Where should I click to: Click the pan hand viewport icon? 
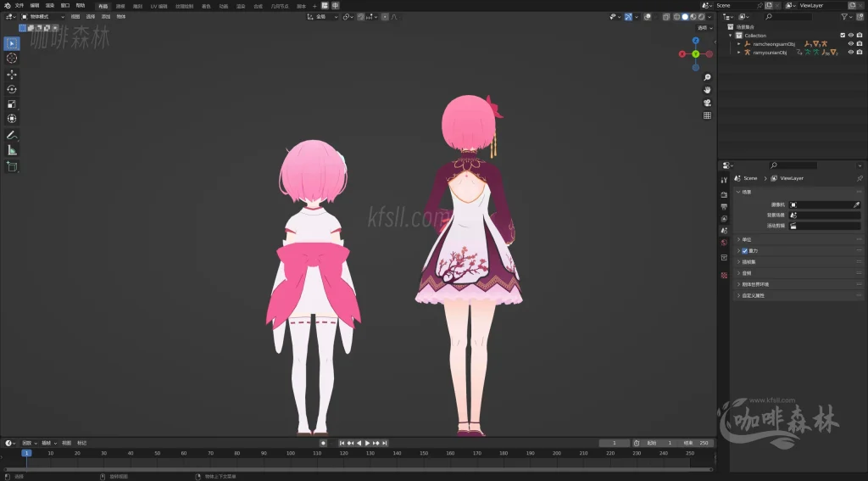pos(707,90)
